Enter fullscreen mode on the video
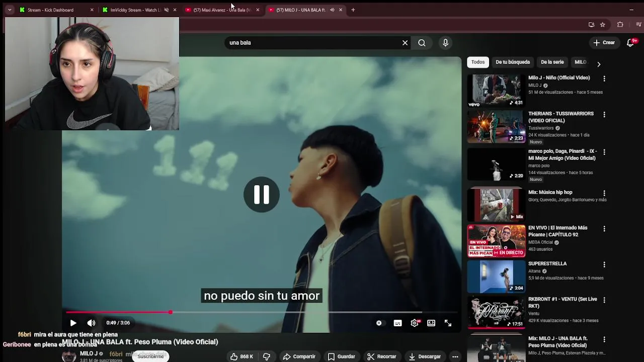Image resolution: width=644 pixels, height=362 pixels. coord(448,323)
